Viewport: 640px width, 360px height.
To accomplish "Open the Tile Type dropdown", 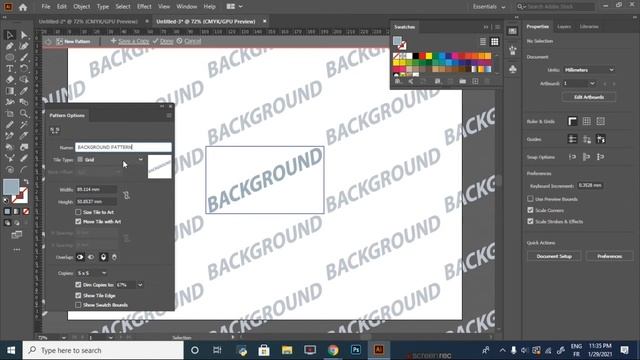I will click(110, 160).
